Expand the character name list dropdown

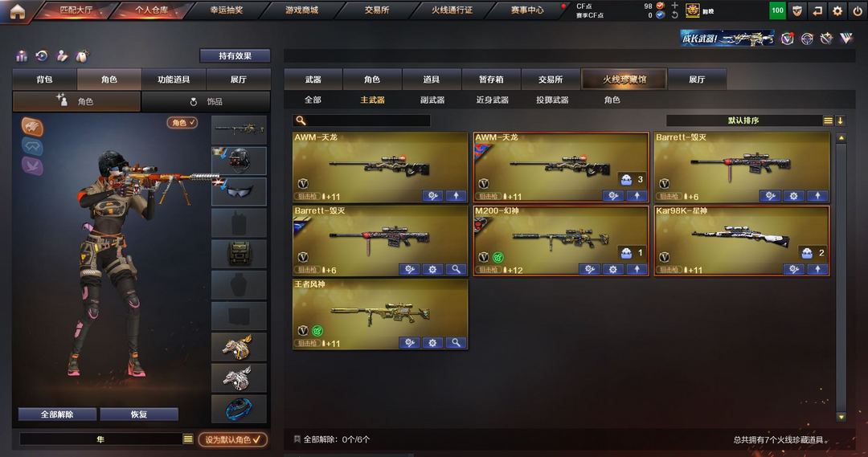point(188,439)
